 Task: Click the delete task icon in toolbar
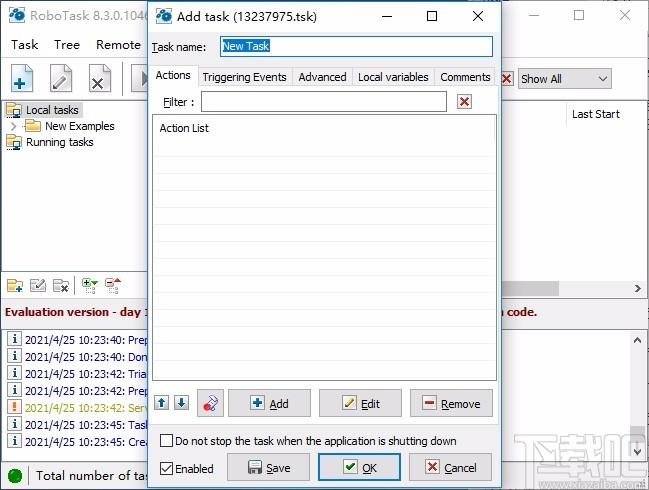[x=100, y=78]
